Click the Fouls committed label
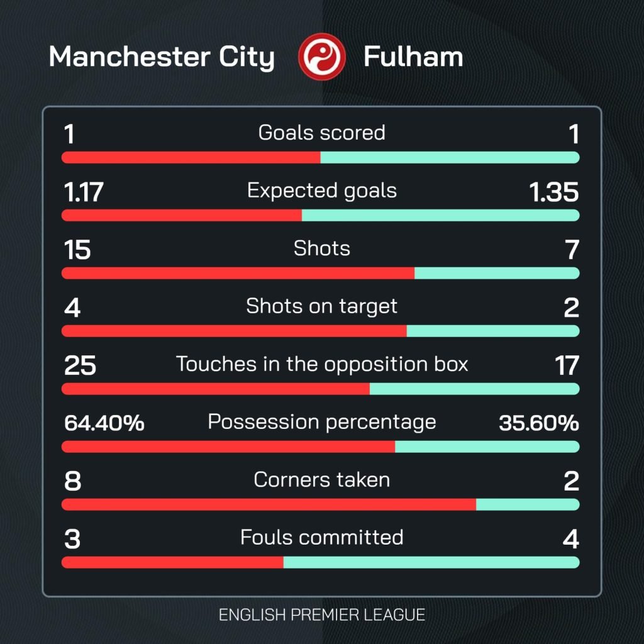 click(x=321, y=538)
